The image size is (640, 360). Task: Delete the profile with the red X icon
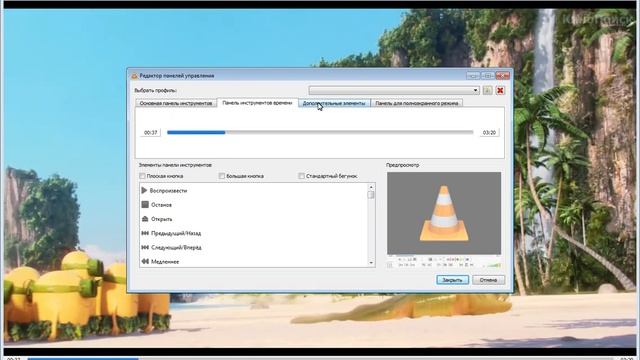500,90
